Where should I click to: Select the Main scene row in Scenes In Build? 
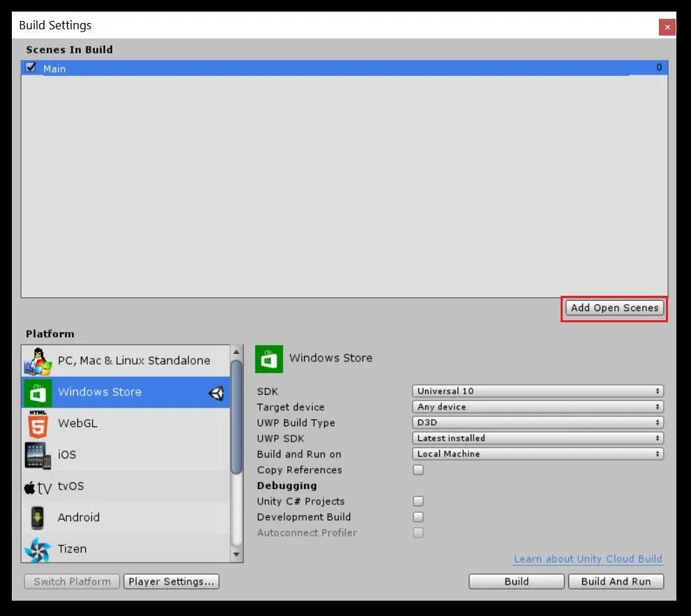pyautogui.click(x=344, y=68)
